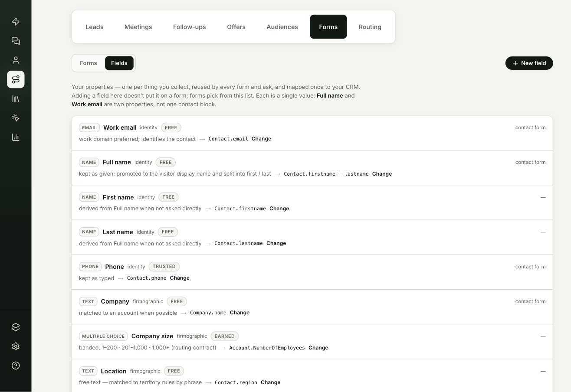Change the Company size CRM mapping
The image size is (571, 392).
click(x=318, y=348)
